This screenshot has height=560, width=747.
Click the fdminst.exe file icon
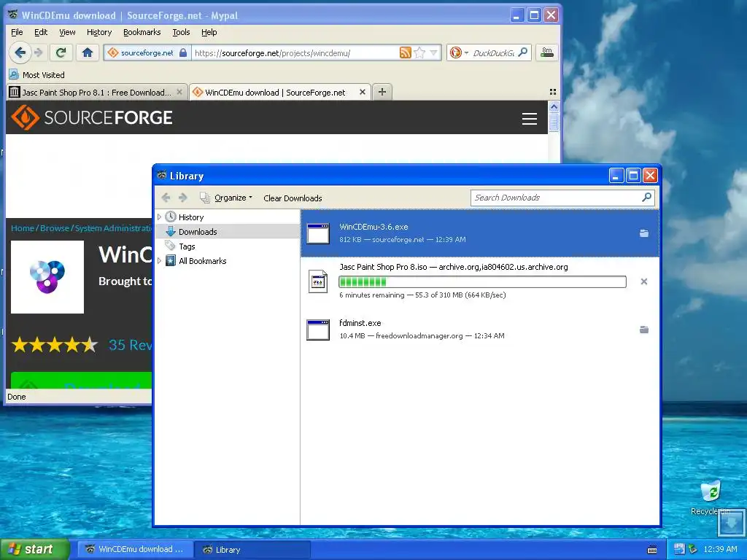pyautogui.click(x=318, y=330)
